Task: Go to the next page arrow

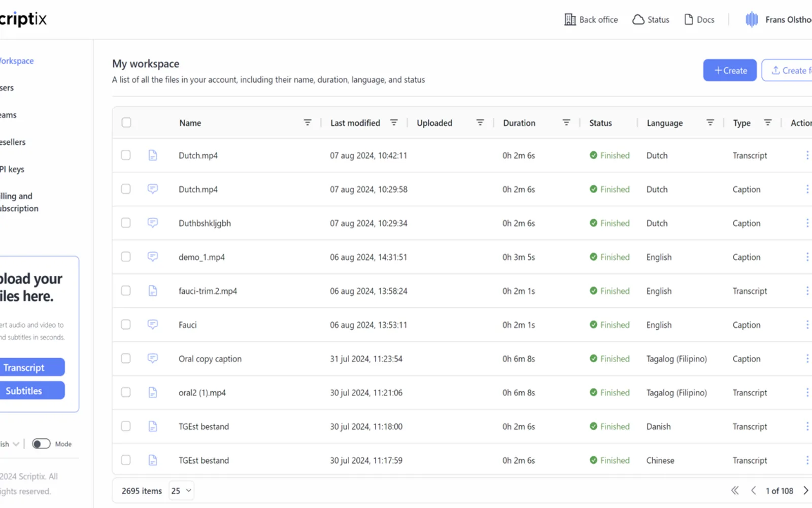Action: (x=805, y=491)
